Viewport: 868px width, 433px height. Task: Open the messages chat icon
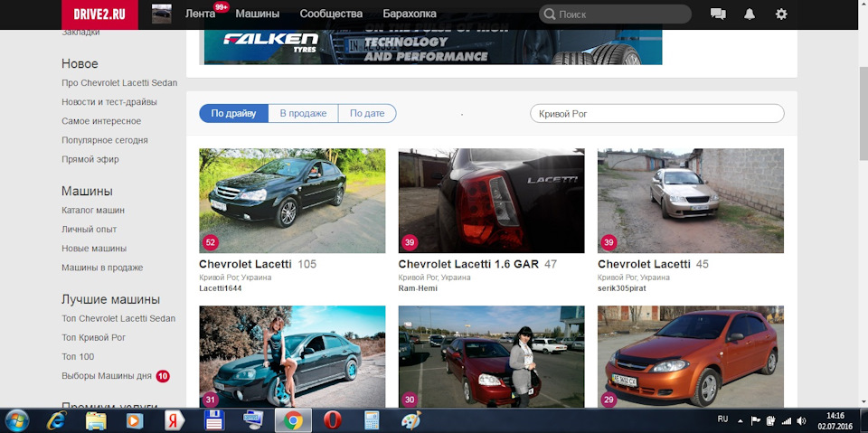[x=718, y=14]
